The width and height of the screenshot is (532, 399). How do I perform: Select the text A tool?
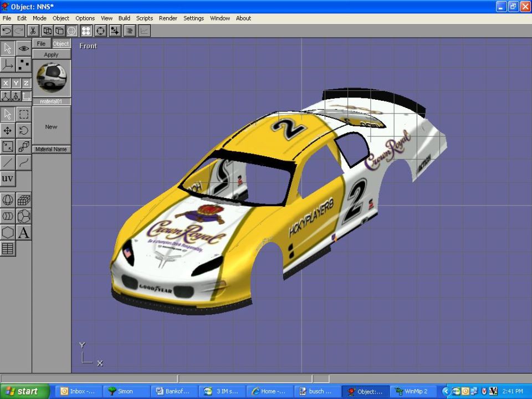(x=23, y=232)
